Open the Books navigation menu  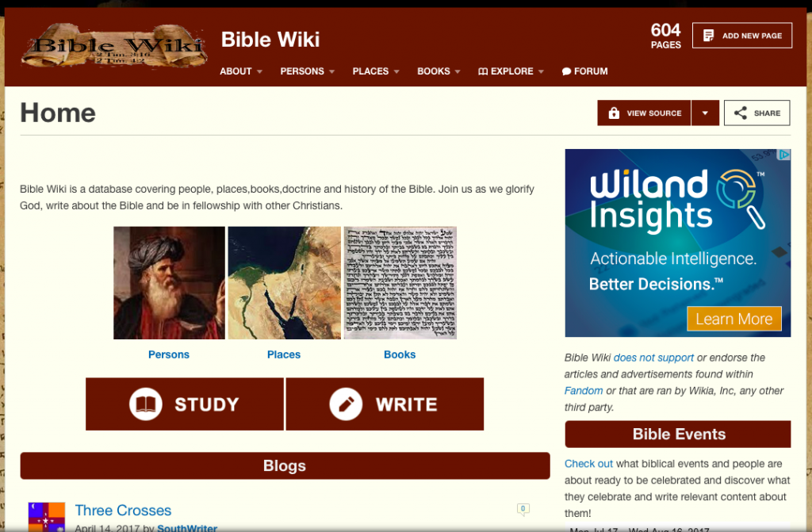pos(439,71)
